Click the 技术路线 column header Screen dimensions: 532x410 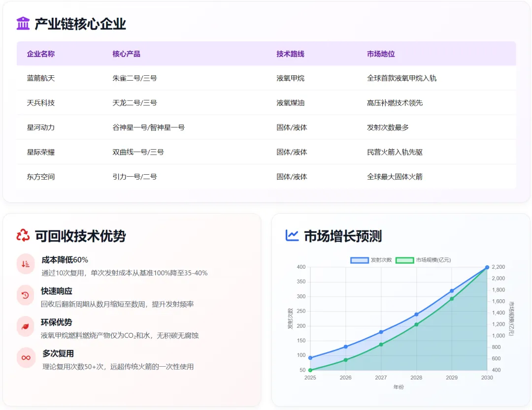291,54
